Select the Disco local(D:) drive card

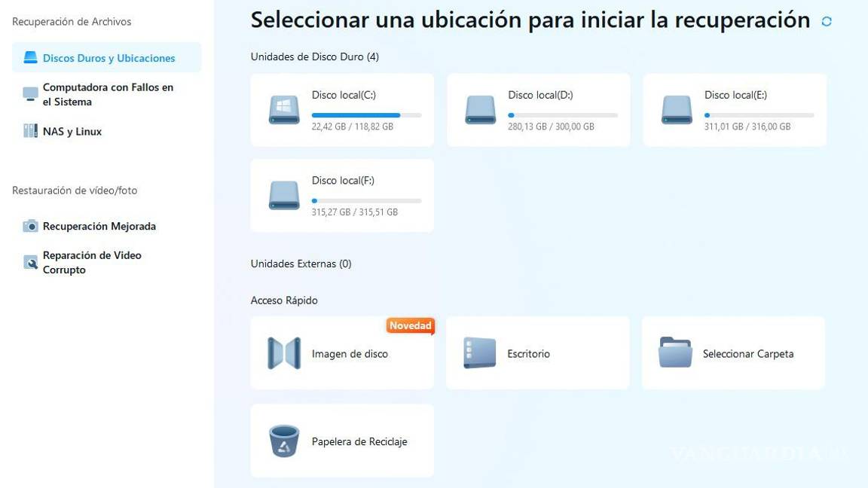point(537,109)
